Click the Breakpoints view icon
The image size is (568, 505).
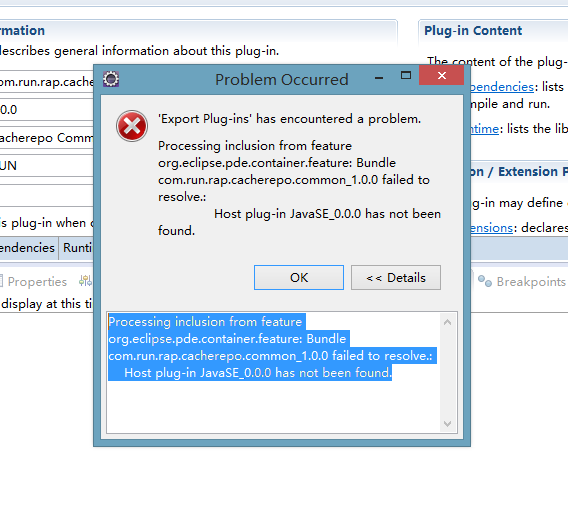click(485, 281)
